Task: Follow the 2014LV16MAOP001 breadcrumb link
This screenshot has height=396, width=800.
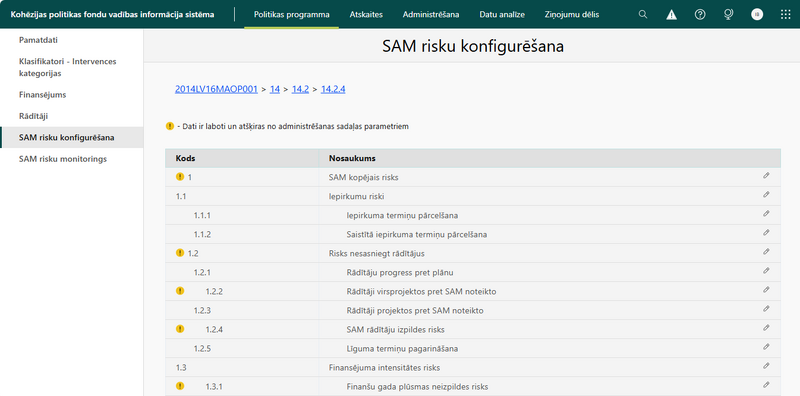Action: (x=216, y=89)
